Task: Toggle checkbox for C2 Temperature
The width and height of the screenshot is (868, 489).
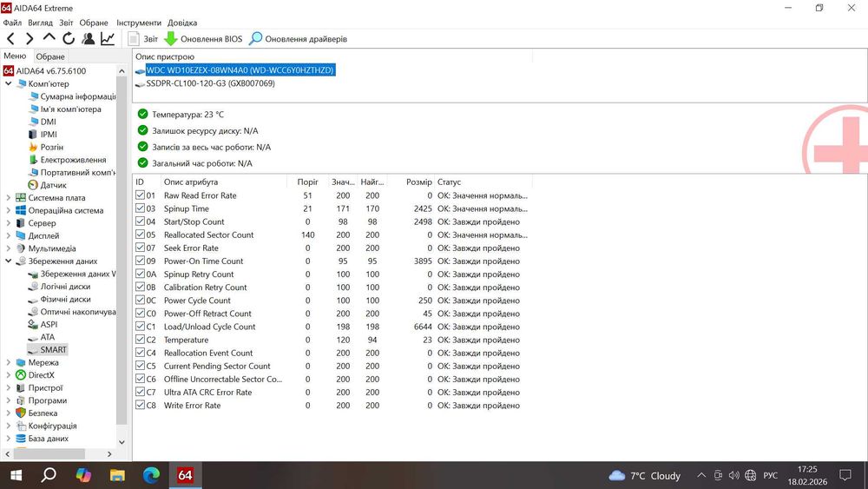Action: pos(140,340)
